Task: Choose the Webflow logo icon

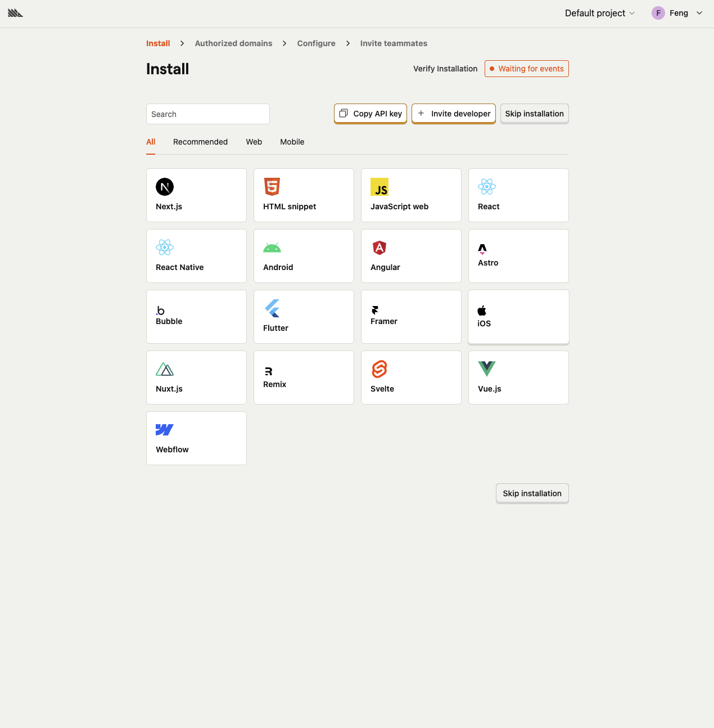Action: coord(165,430)
